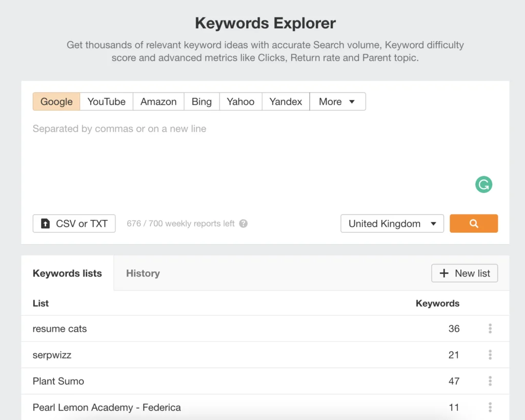Click the 21 keywords count for serpwizz
This screenshot has height=420, width=525.
454,355
